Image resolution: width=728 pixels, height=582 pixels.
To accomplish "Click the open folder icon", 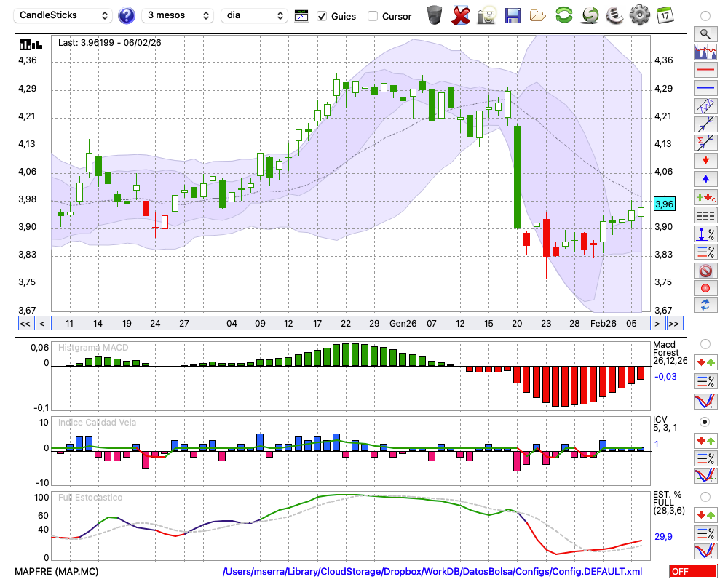I will pyautogui.click(x=538, y=16).
